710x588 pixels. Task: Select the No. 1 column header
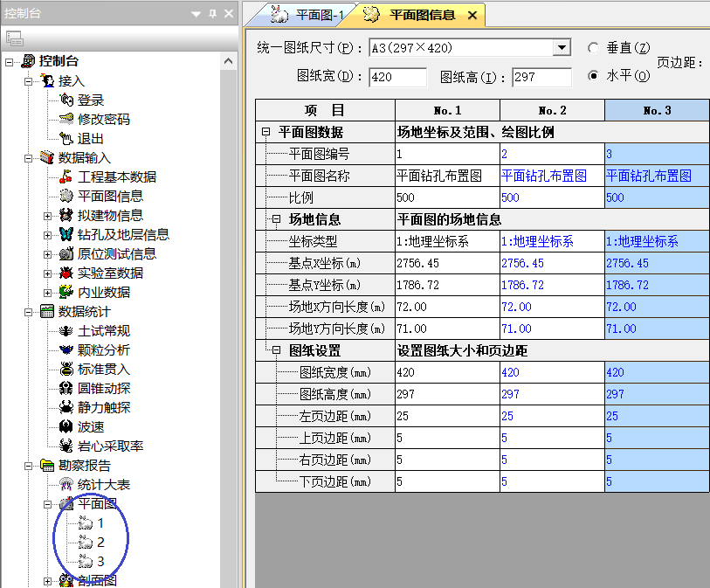(447, 110)
